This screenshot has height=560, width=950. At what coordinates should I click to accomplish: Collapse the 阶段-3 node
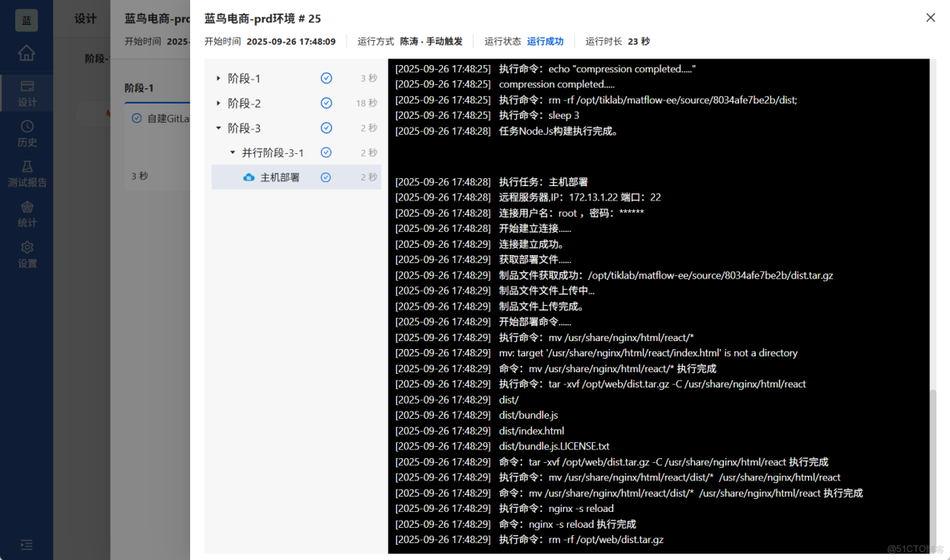(218, 127)
